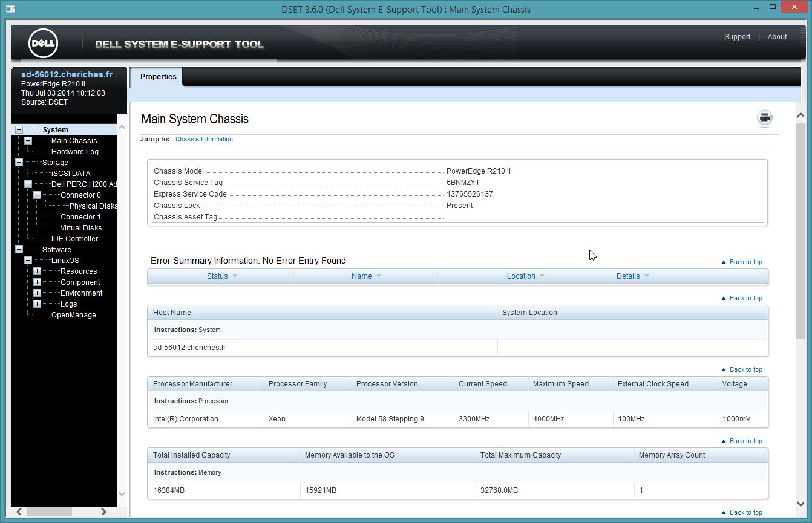Click the Dell logo in header
812x523 pixels.
pyautogui.click(x=43, y=44)
